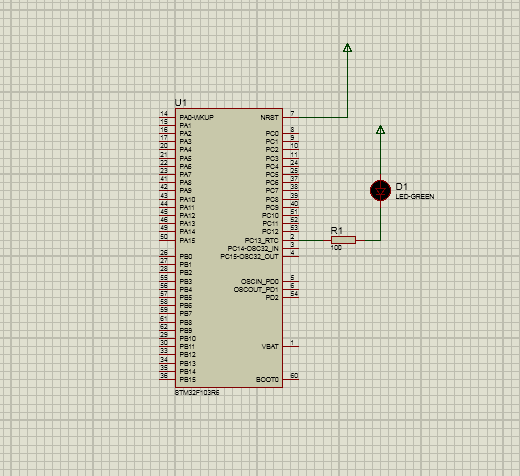This screenshot has height=476, width=520.
Task: Click the PB15 pin 36
Action: pyautogui.click(x=167, y=379)
